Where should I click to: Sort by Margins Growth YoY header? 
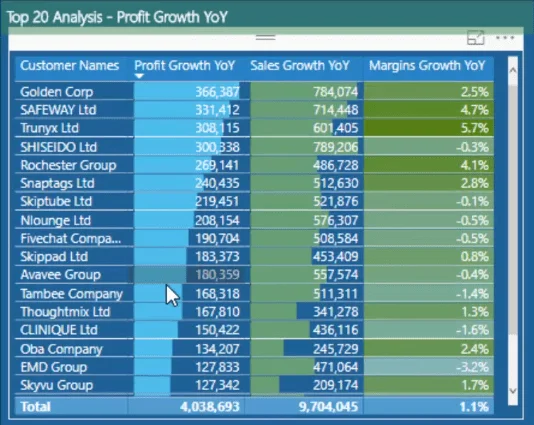click(427, 65)
